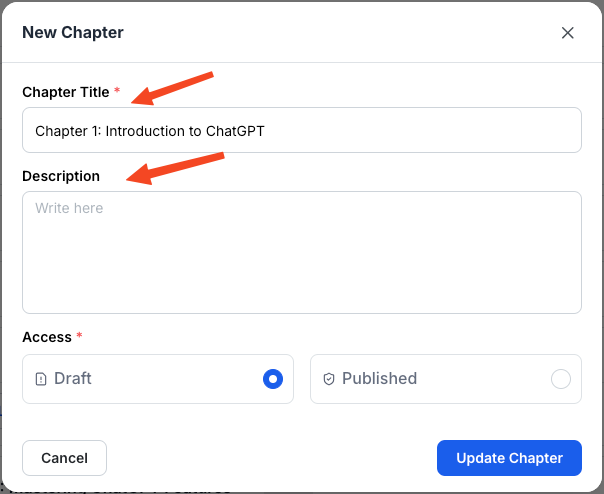Select the Draft radio button
The width and height of the screenshot is (604, 494).
[273, 379]
